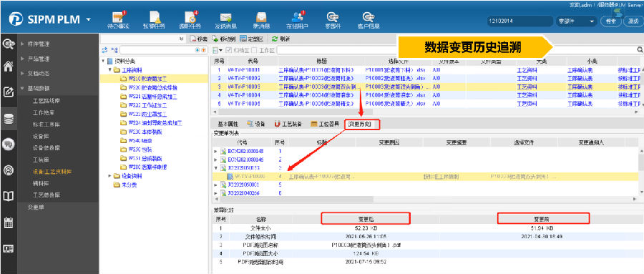Click the tree refresh arrows icon

104,49
